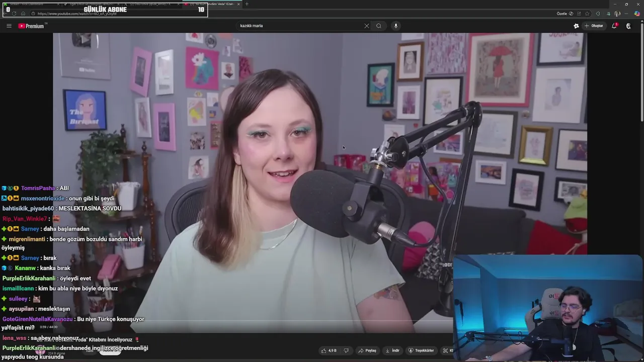Viewport: 644px width, 362px height.
Task: Click chat username TomrisPasha
Action: (x=38, y=188)
